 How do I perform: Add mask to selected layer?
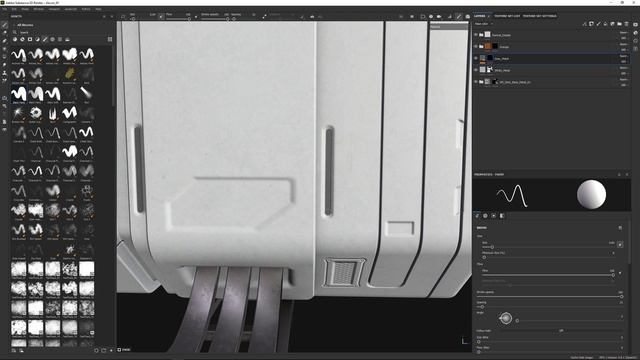(591, 24)
